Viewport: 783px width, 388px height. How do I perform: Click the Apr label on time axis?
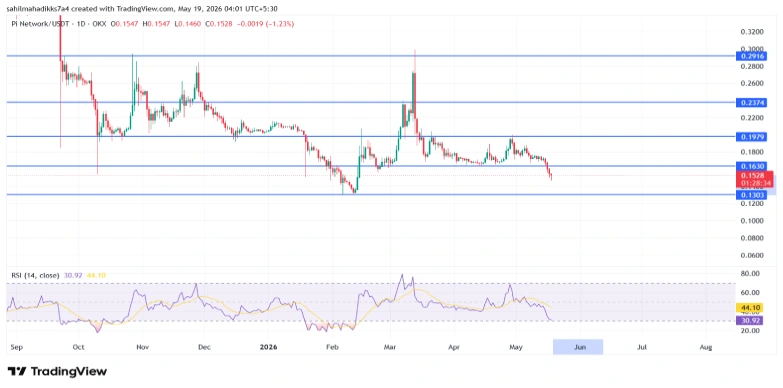[453, 346]
